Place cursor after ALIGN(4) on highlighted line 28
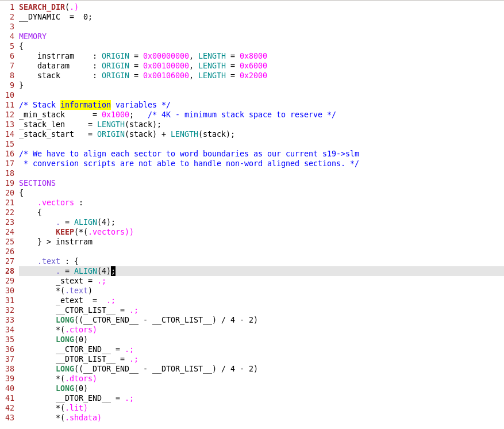Image resolution: width=504 pixels, height=429 pixels. pyautogui.click(x=113, y=271)
